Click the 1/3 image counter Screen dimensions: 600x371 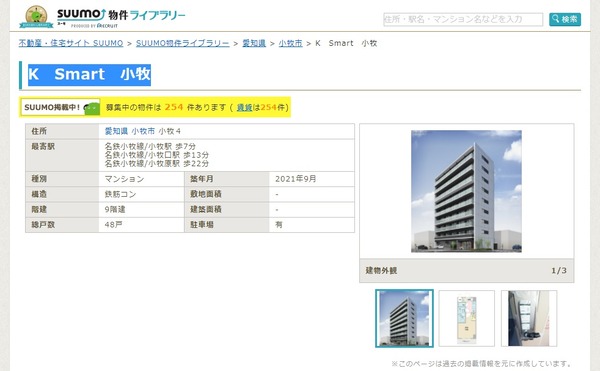[x=559, y=270]
